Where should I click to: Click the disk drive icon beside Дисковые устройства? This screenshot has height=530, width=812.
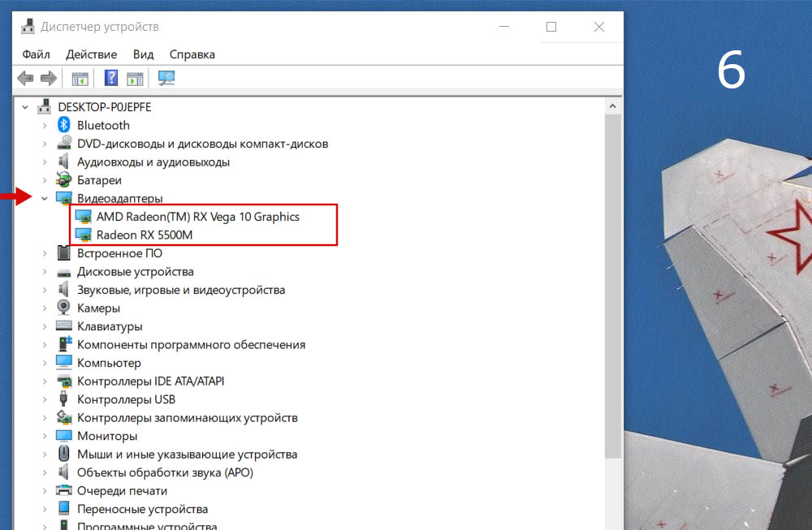[x=63, y=272]
